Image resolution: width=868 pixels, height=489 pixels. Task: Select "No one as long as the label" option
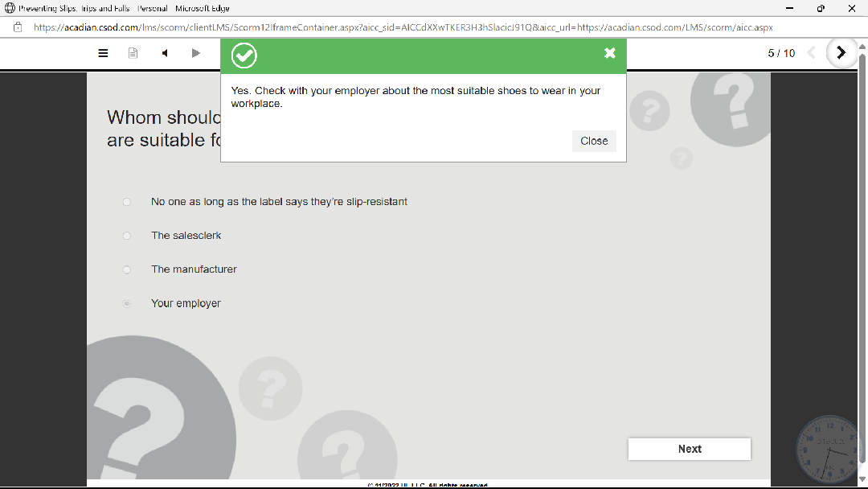(x=127, y=202)
